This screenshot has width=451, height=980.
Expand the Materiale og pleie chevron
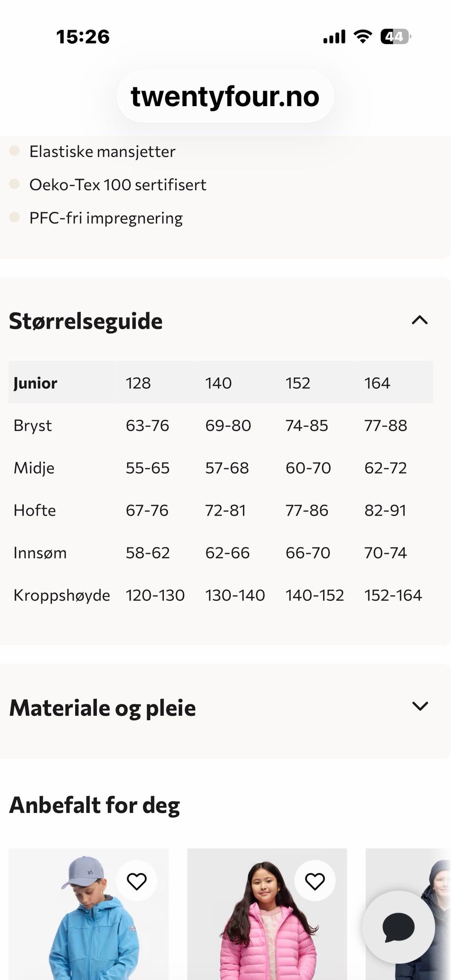[x=420, y=706]
